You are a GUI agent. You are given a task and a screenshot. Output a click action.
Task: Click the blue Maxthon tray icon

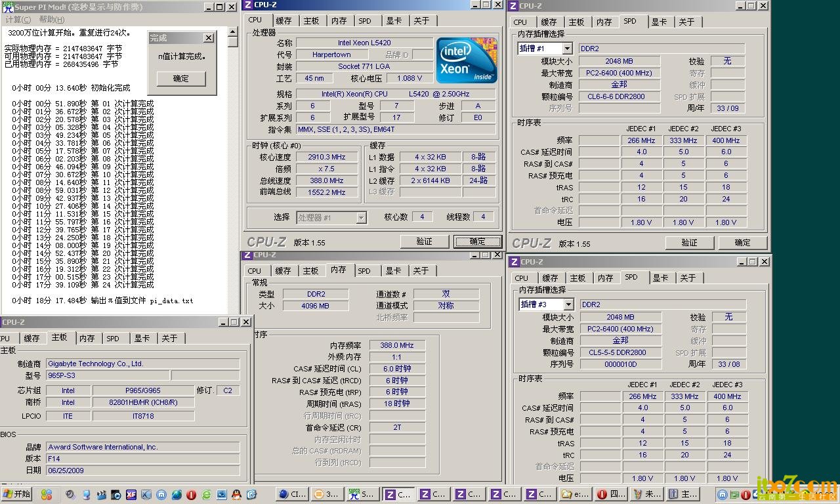pos(721,495)
